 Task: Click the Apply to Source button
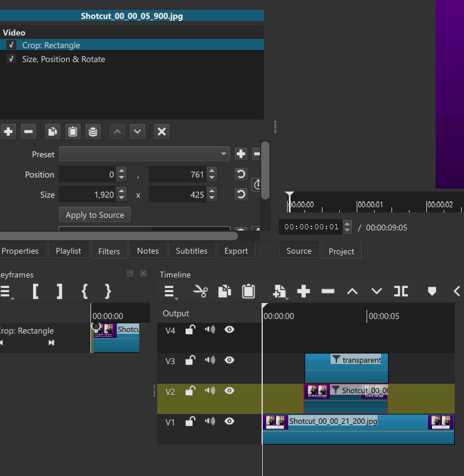pos(95,215)
